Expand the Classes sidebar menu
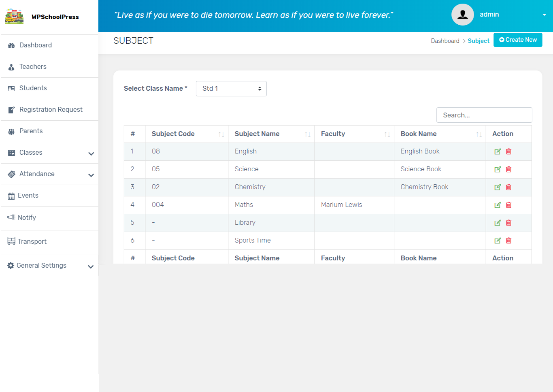The width and height of the screenshot is (553, 392). [x=91, y=153]
